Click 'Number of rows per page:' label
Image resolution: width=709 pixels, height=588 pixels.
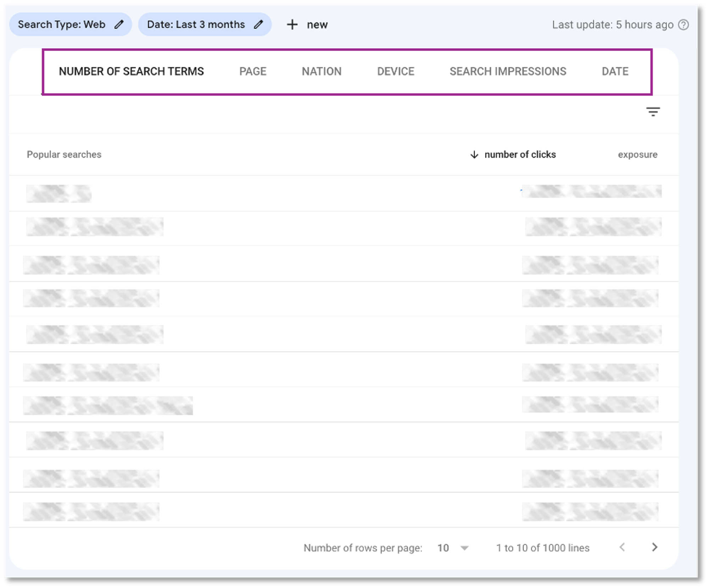tap(363, 548)
